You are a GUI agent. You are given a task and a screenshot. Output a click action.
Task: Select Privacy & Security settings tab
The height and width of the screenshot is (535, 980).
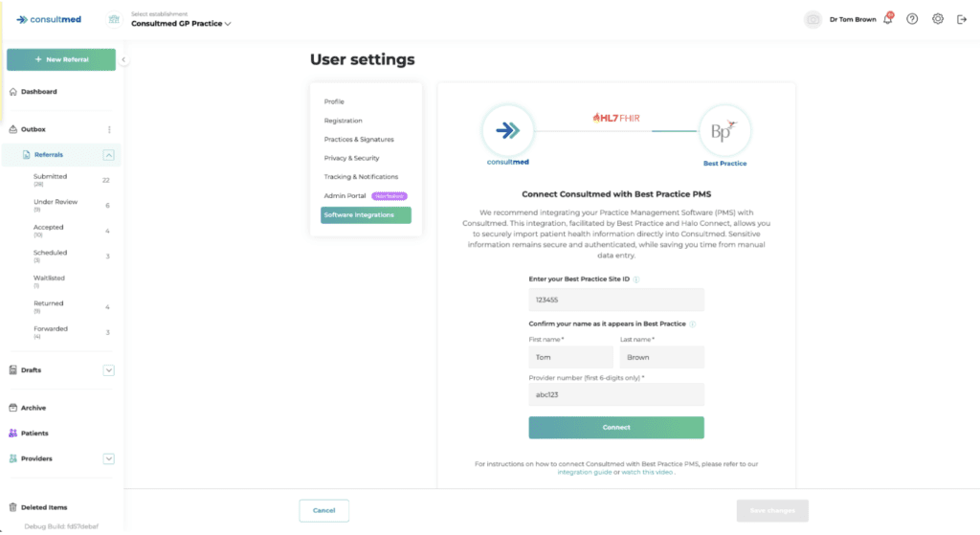351,158
